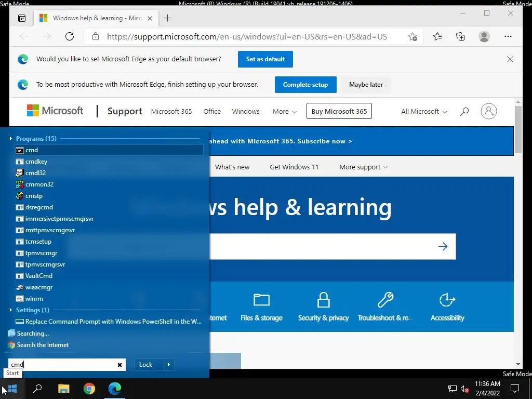Viewport: 532px width, 399px height.
Task: Select the Microsoft 365 nav item
Action: click(x=171, y=111)
